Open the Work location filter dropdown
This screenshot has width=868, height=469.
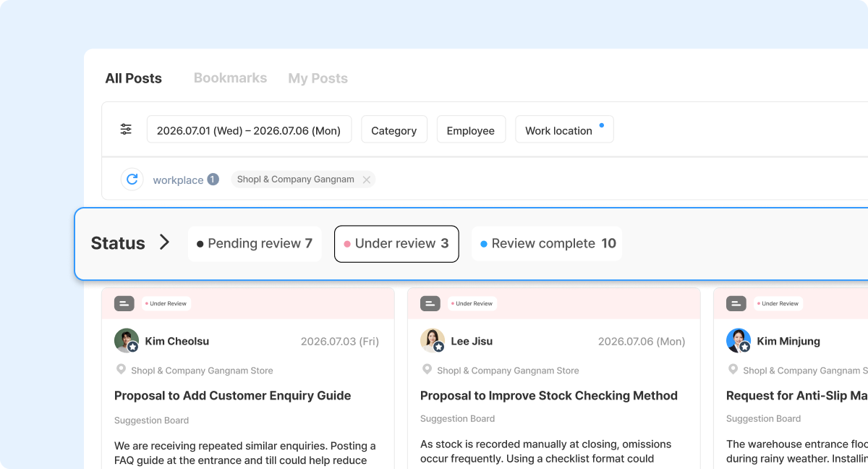point(564,130)
